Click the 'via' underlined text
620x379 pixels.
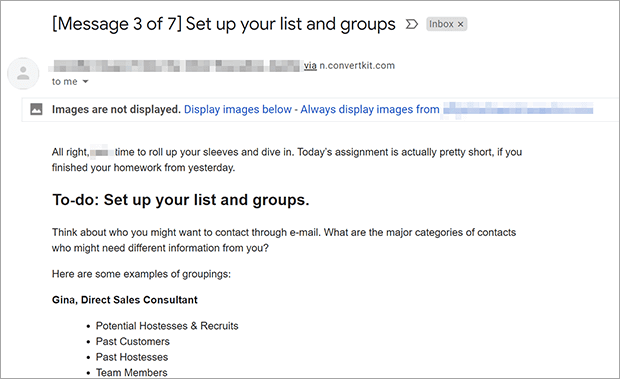click(310, 66)
